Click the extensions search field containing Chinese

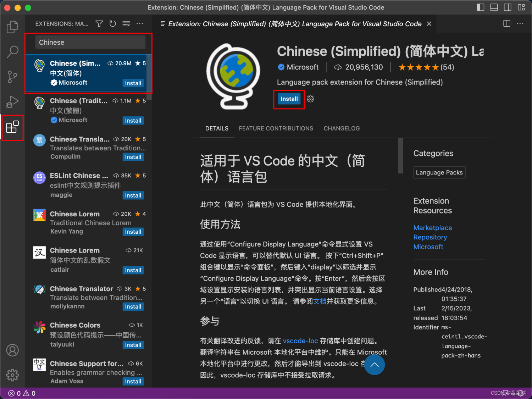[x=90, y=42]
